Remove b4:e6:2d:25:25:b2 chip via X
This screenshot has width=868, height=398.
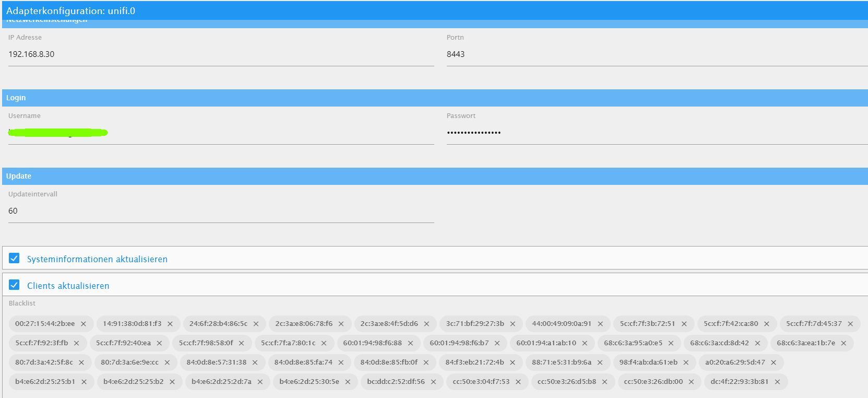[172, 382]
